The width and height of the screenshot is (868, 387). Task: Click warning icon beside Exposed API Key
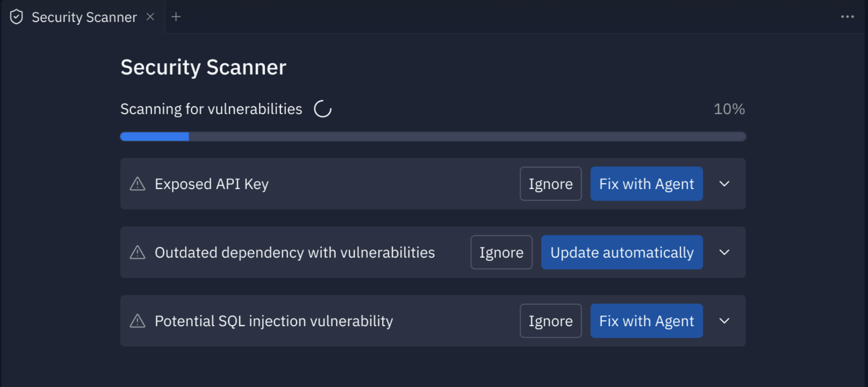[138, 184]
